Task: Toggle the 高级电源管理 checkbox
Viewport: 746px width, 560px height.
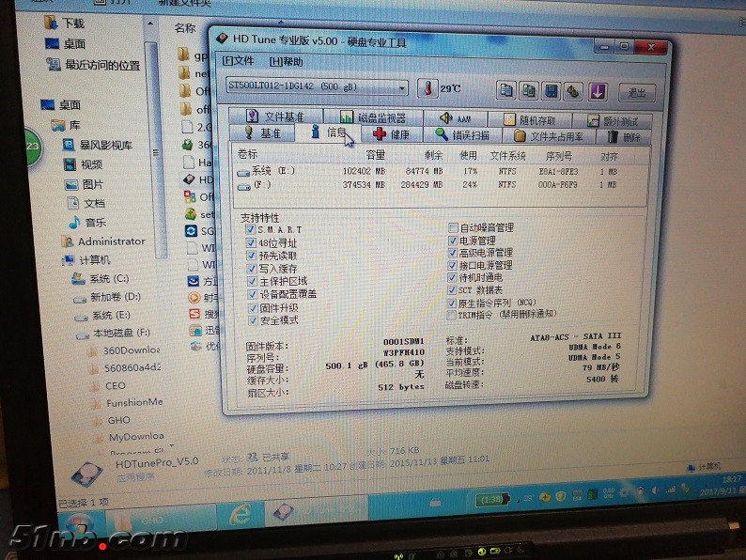Action: tap(453, 253)
